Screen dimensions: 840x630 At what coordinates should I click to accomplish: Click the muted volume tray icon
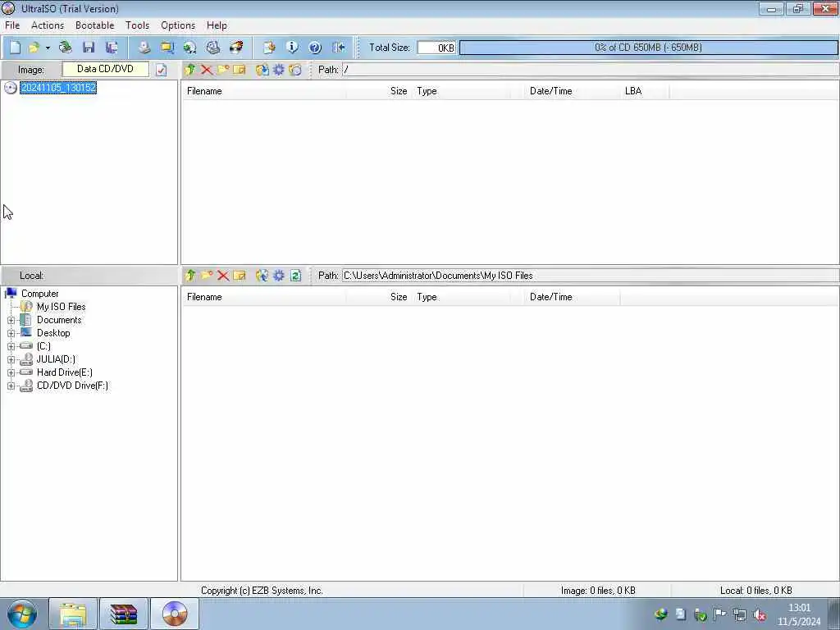760,615
